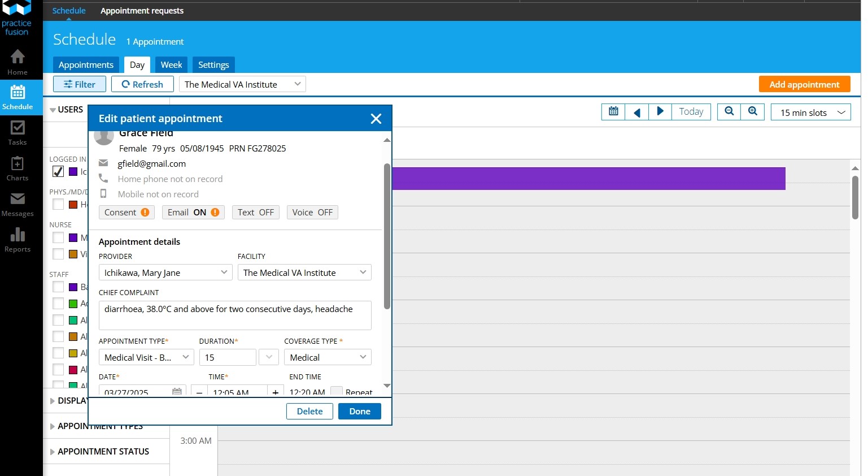Viewport: 868px width, 476px height.
Task: Delete the patient appointment
Action: 309,411
